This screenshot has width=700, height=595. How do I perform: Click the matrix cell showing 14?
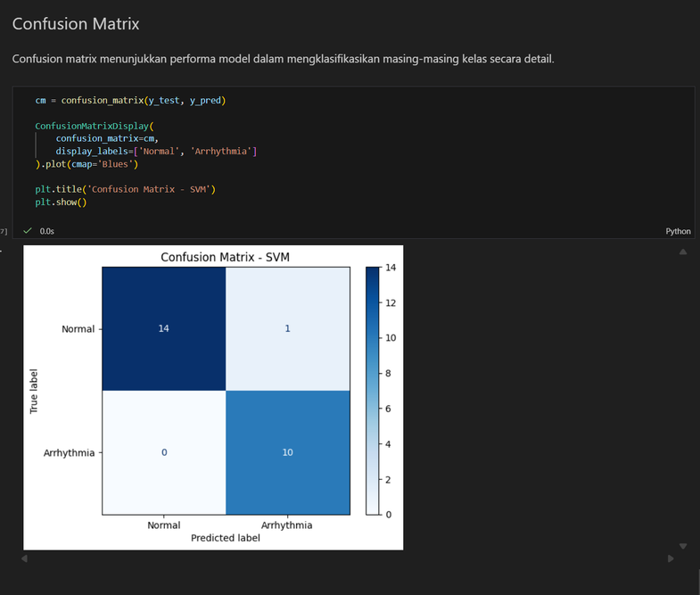pyautogui.click(x=164, y=329)
